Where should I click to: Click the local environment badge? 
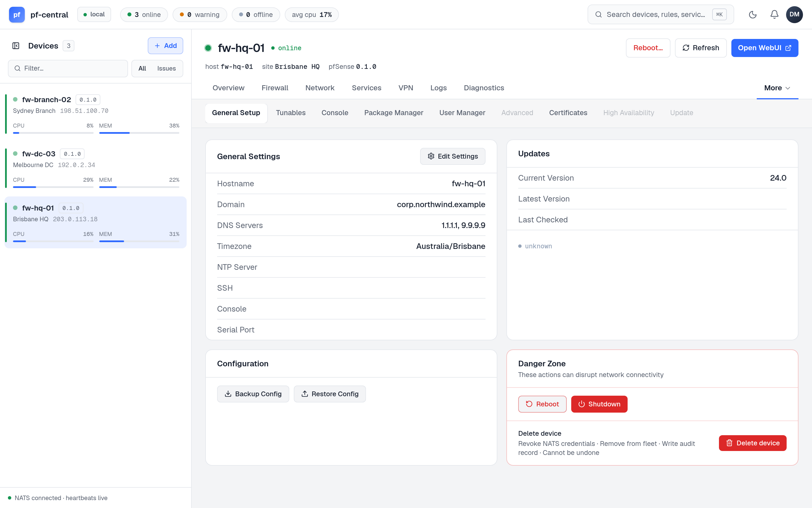point(94,14)
